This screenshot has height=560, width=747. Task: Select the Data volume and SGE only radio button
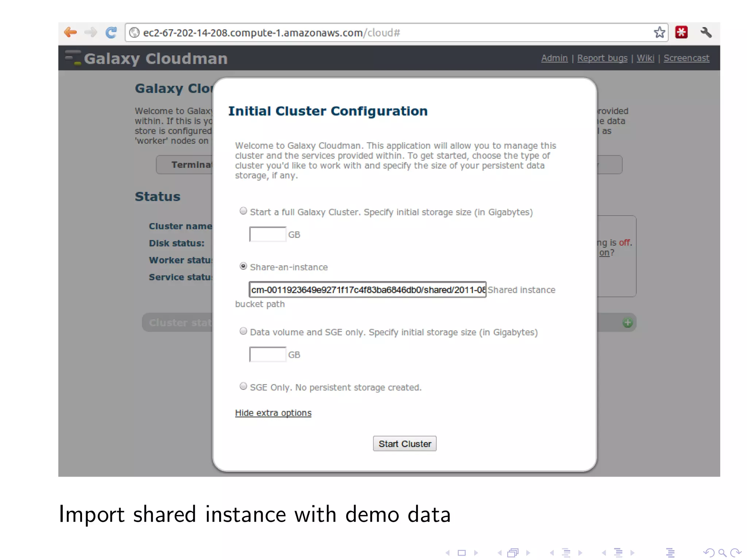[x=243, y=331]
